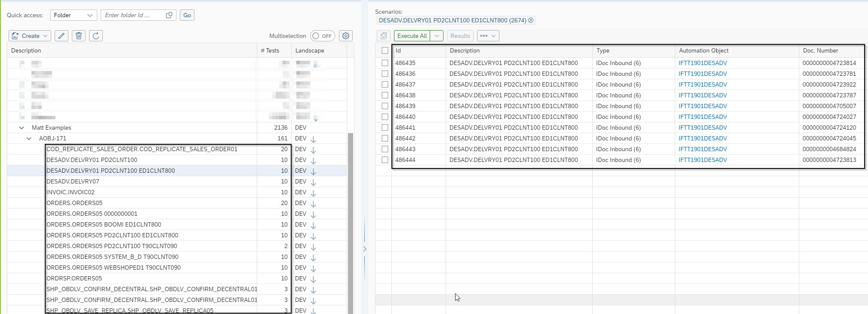Click the pencil edit icon in folder toolbar
The width and height of the screenshot is (868, 314).
62,36
